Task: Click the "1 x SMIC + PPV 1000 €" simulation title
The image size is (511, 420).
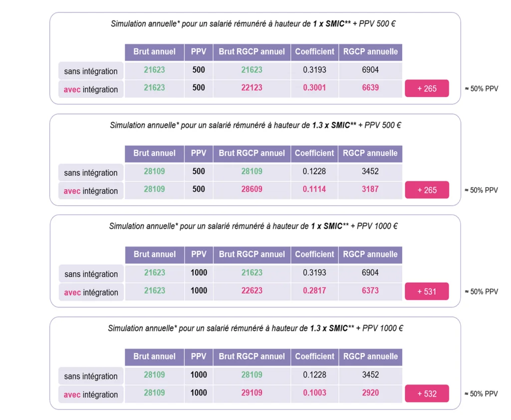Action: click(253, 226)
